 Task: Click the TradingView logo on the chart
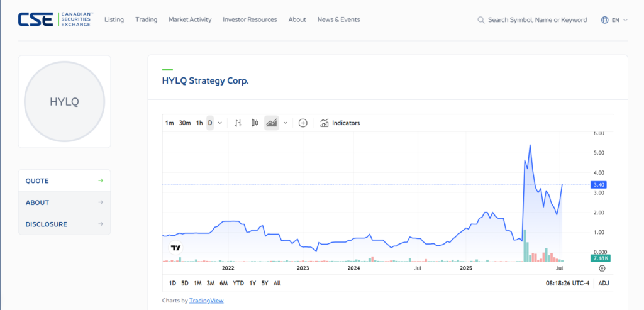176,248
